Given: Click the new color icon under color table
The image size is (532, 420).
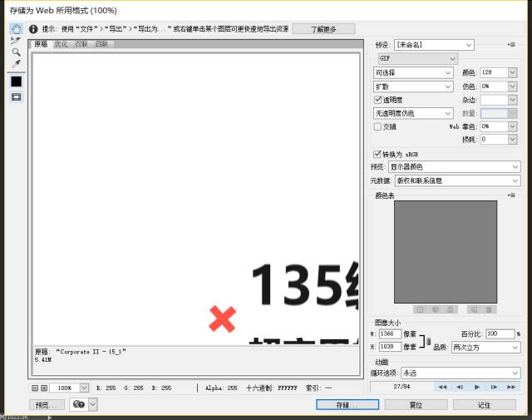Looking at the screenshot, I should [475, 309].
